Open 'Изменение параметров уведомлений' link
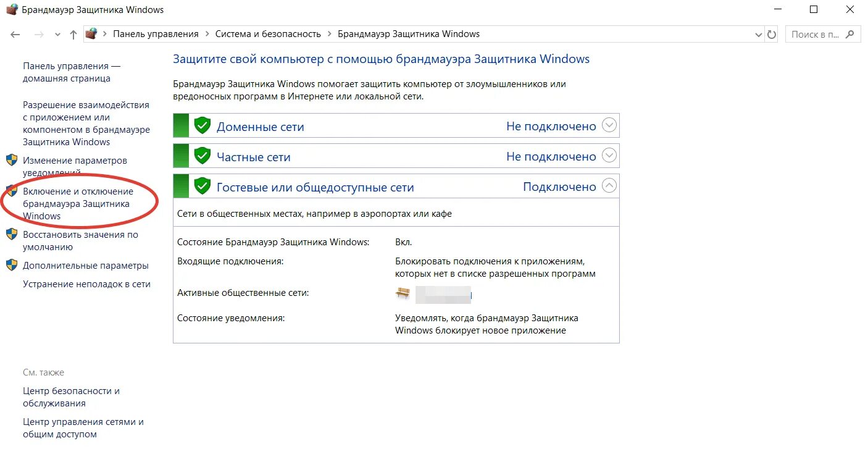The width and height of the screenshot is (868, 454). click(x=75, y=167)
